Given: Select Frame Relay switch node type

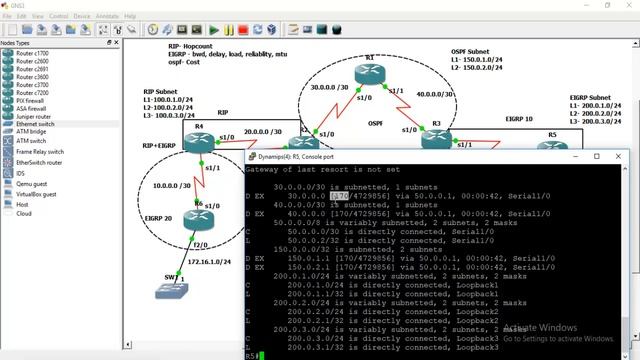Looking at the screenshot, I should pos(40,152).
